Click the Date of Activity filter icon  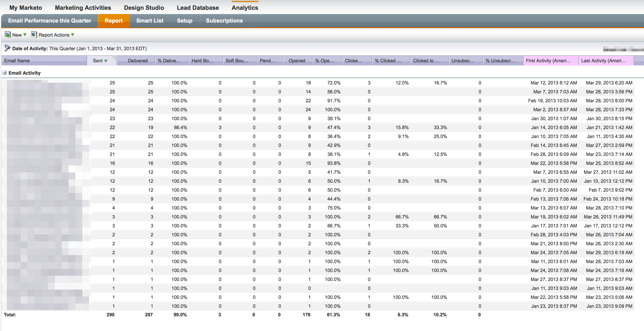click(x=7, y=48)
